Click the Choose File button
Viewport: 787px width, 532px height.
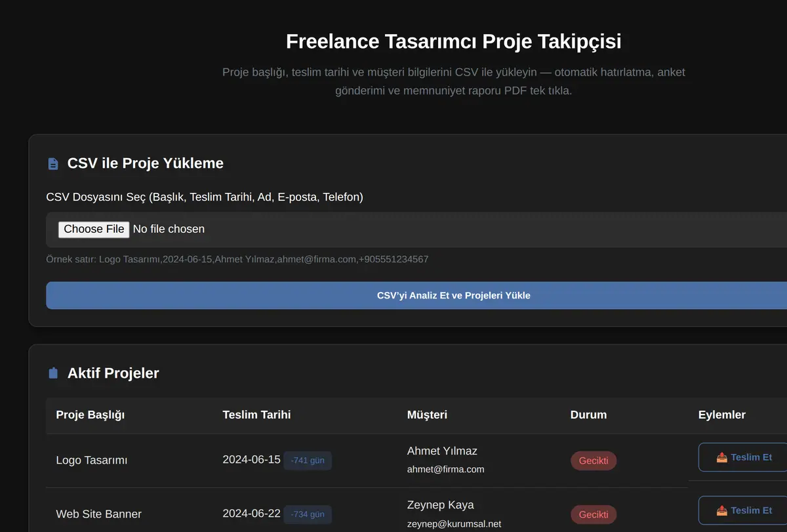[x=94, y=229]
